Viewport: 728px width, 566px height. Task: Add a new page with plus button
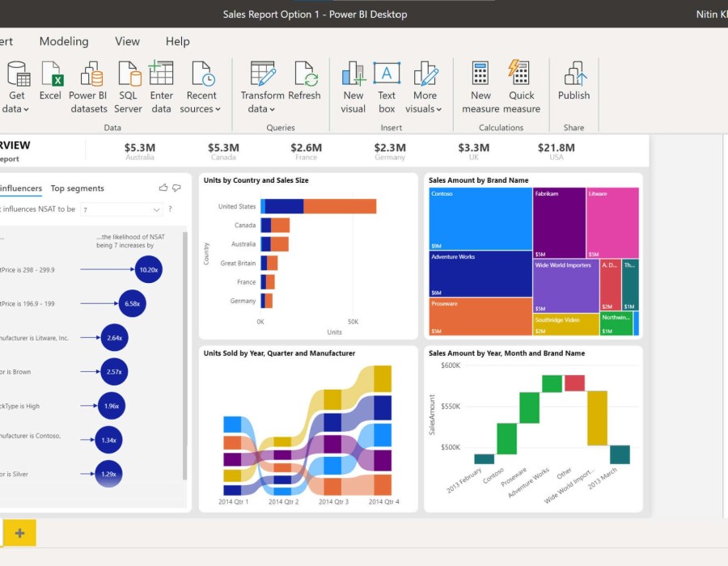pos(19,533)
